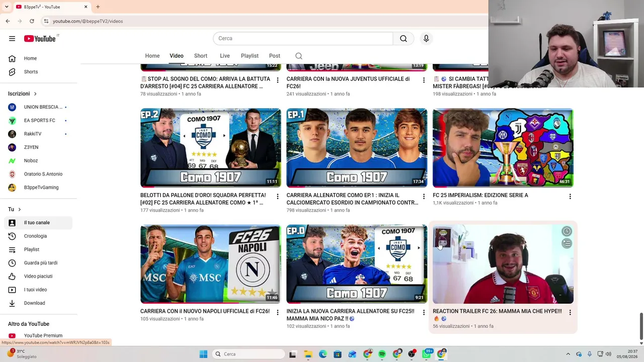The width and height of the screenshot is (644, 362).
Task: Open CARRIERA CON il NUOVO NAPOLI title
Action: click(205, 311)
